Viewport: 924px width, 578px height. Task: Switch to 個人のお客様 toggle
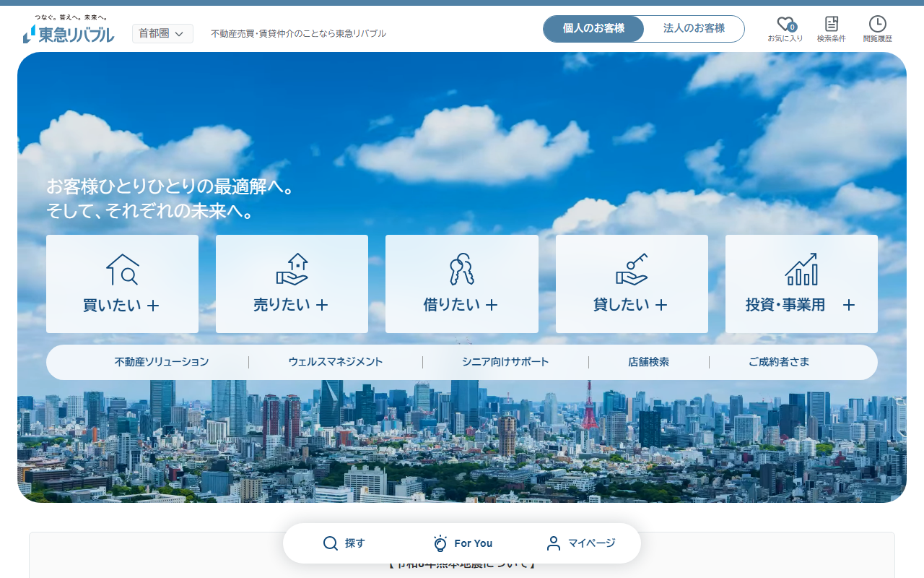coord(593,29)
